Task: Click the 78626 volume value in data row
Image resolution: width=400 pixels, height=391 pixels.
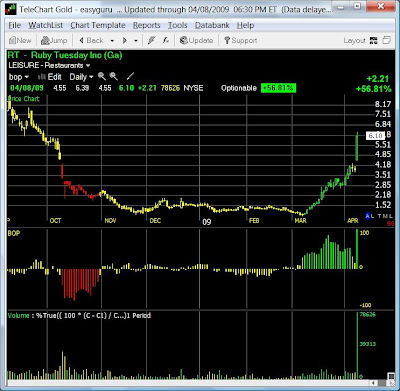Action: [170, 88]
